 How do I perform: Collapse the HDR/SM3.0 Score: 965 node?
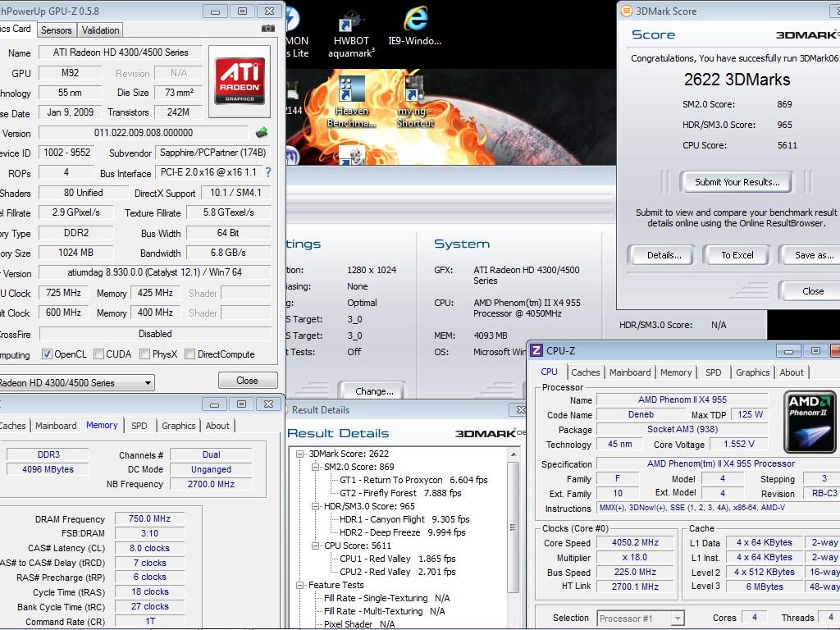coord(316,506)
